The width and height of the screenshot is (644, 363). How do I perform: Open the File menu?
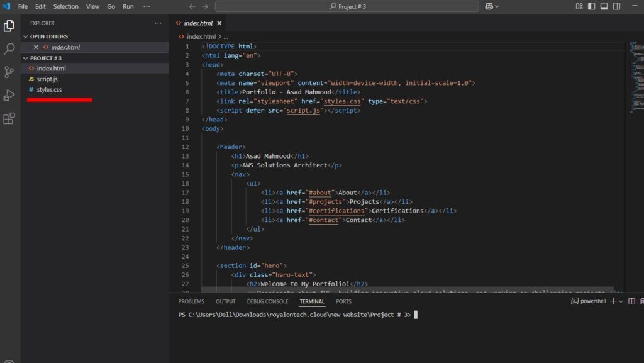pyautogui.click(x=23, y=6)
